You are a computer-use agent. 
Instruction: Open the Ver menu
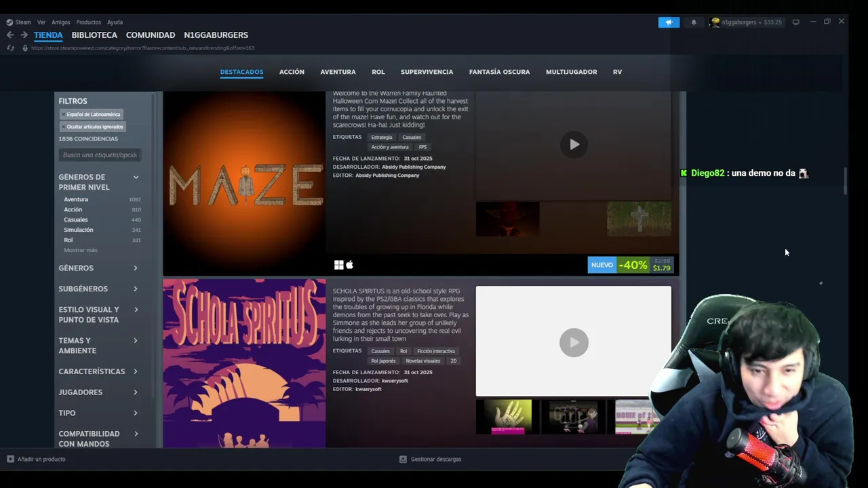point(41,22)
